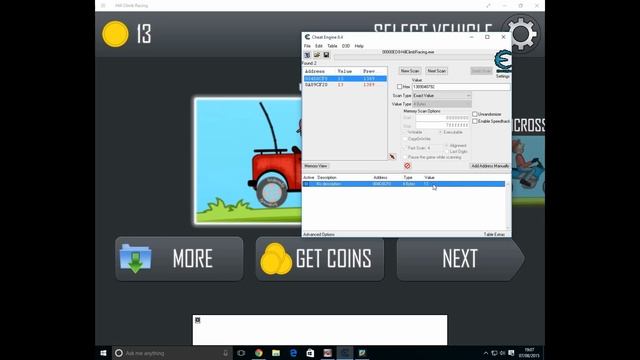Viewport: 640px width, 360px height.
Task: Select the Alignment radio button
Action: coord(447,145)
